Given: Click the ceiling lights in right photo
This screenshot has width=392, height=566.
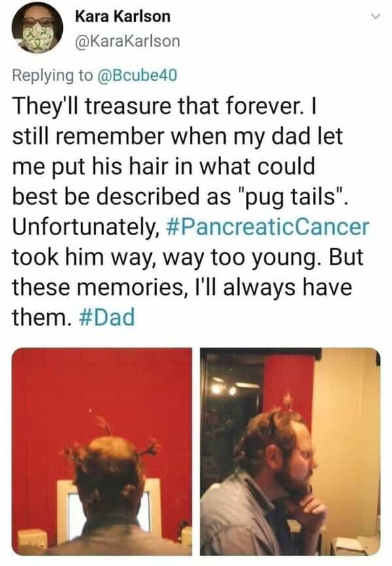Looking at the screenshot, I should pyautogui.click(x=224, y=388).
